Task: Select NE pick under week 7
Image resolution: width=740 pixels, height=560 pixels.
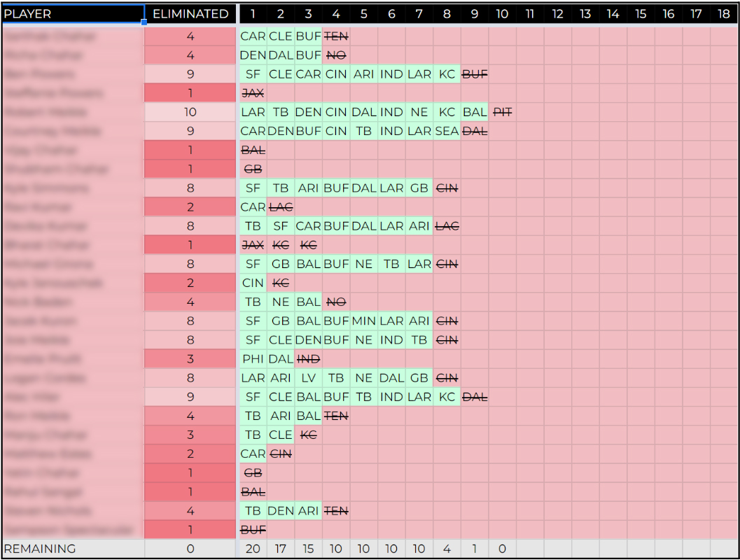Action: pos(419,112)
